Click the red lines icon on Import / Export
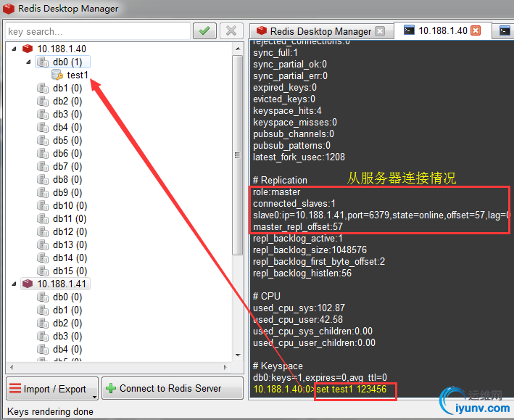 tap(15, 389)
